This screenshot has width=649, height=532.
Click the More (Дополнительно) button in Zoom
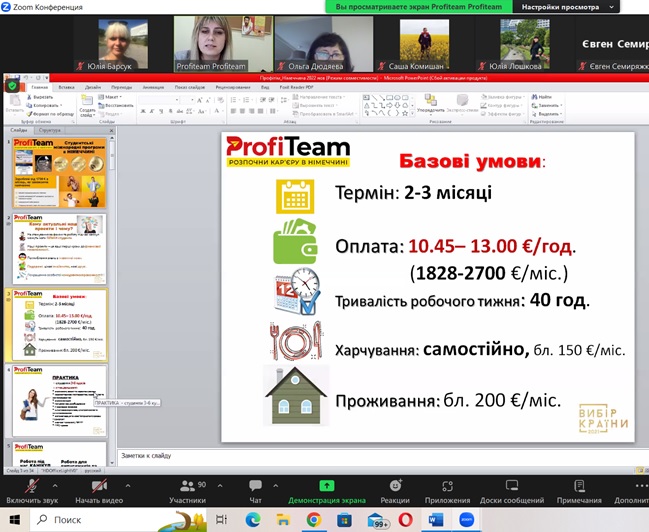(634, 491)
